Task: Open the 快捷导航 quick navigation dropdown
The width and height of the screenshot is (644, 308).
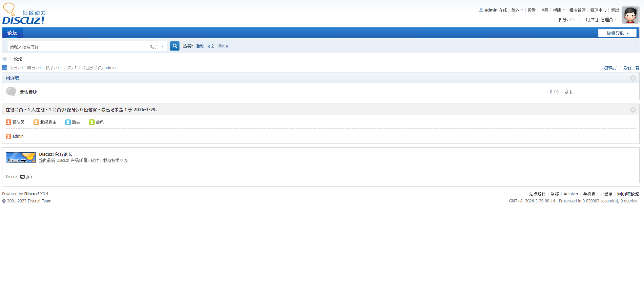Action: [x=617, y=33]
